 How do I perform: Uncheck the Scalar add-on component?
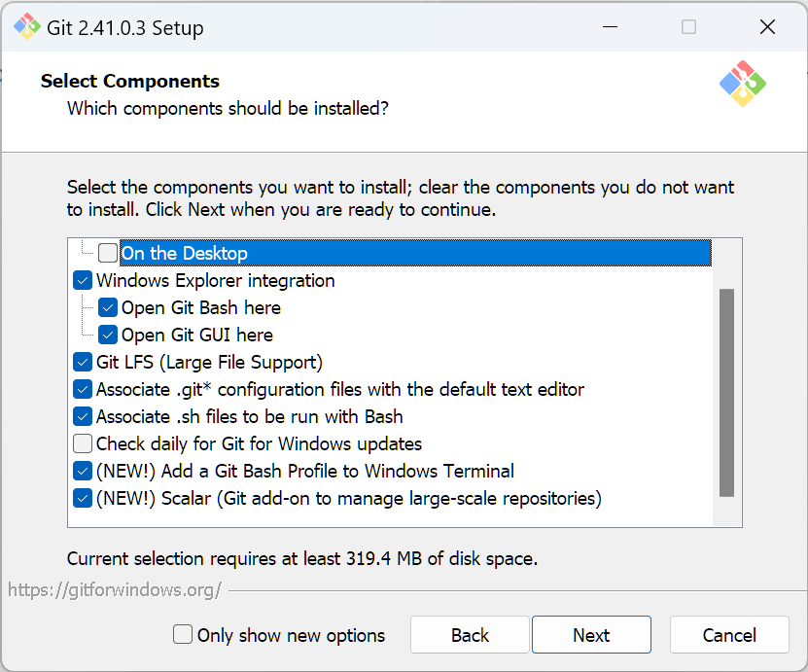click(x=84, y=499)
